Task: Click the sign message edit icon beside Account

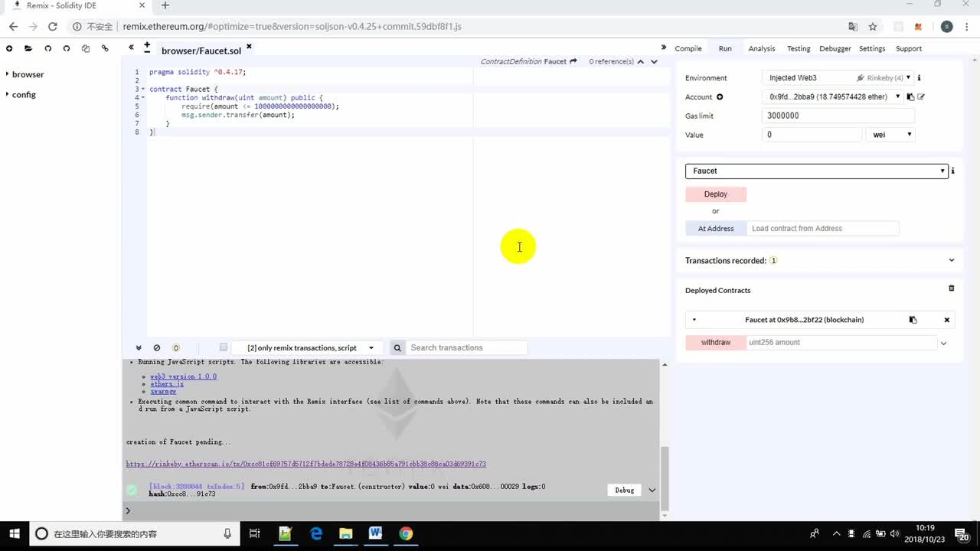Action: click(x=921, y=97)
